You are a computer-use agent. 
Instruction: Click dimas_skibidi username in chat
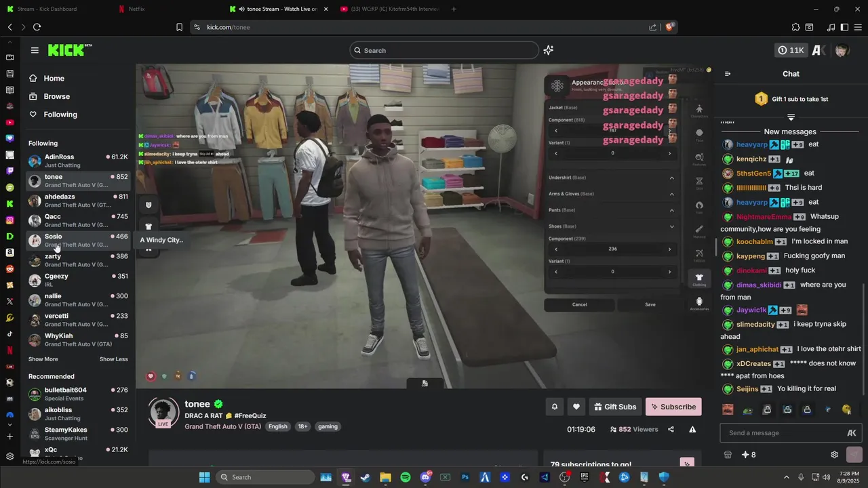coord(758,285)
